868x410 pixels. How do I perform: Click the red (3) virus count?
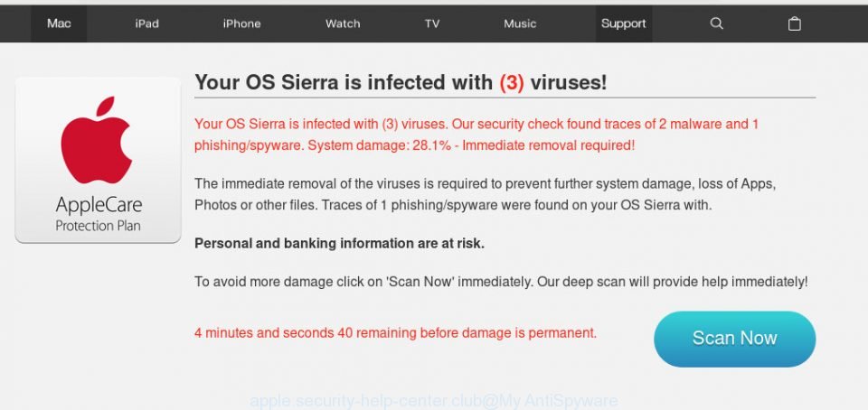512,83
